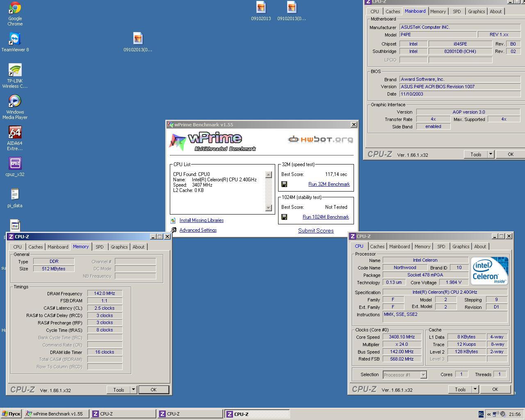Open Advanced Settings link
The image size is (525, 420).
[x=198, y=230]
